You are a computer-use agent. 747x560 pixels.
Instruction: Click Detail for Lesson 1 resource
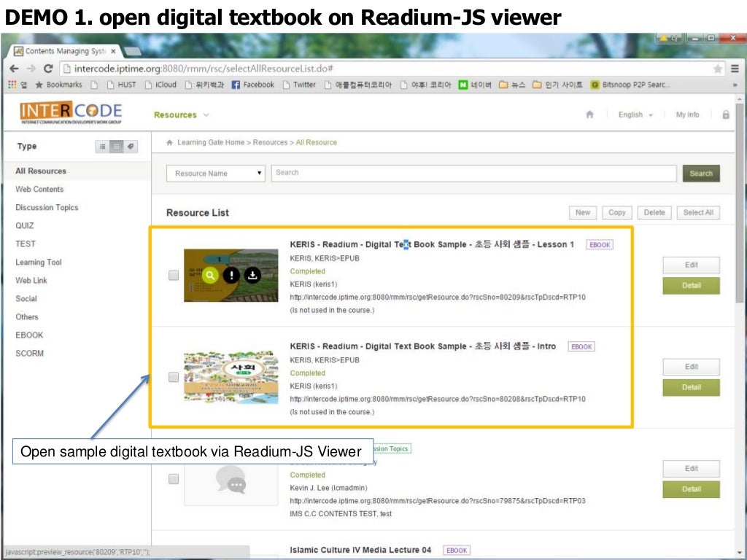coord(692,285)
